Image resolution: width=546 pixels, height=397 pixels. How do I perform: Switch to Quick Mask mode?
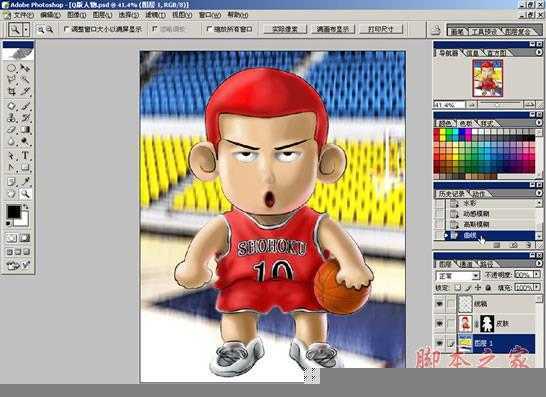(x=25, y=238)
